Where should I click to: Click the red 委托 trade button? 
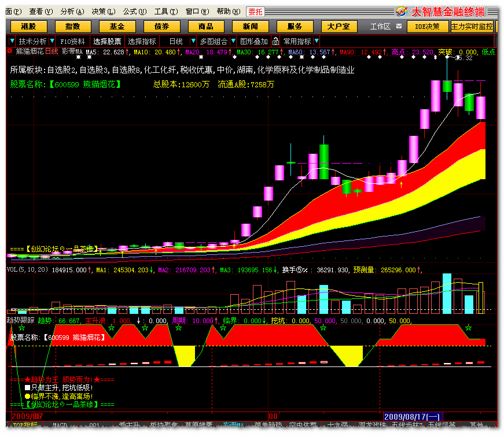[256, 12]
